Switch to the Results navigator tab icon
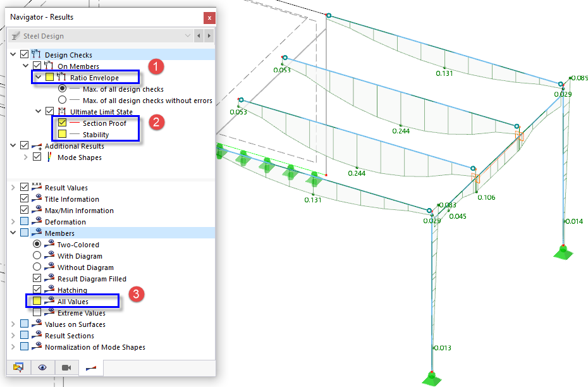588x387 pixels. tap(91, 367)
